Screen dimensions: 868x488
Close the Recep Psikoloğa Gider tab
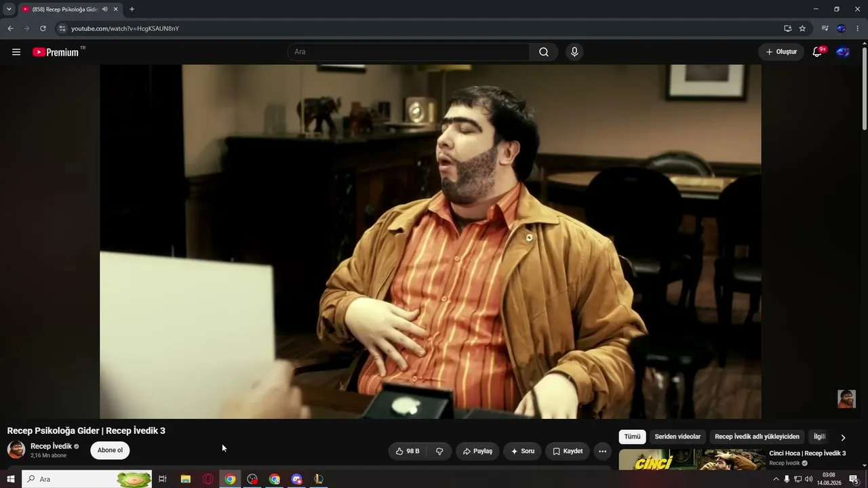click(x=116, y=9)
